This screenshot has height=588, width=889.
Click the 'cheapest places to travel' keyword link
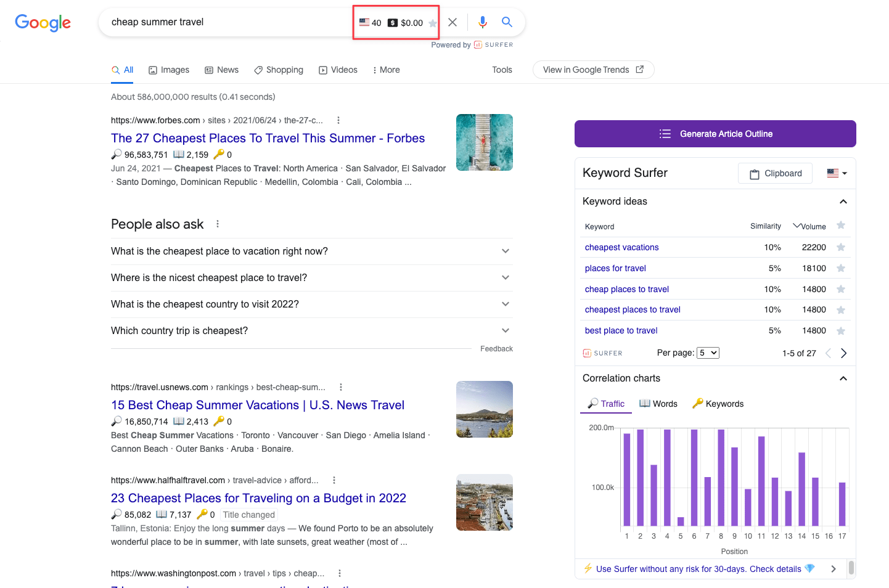[x=633, y=309]
